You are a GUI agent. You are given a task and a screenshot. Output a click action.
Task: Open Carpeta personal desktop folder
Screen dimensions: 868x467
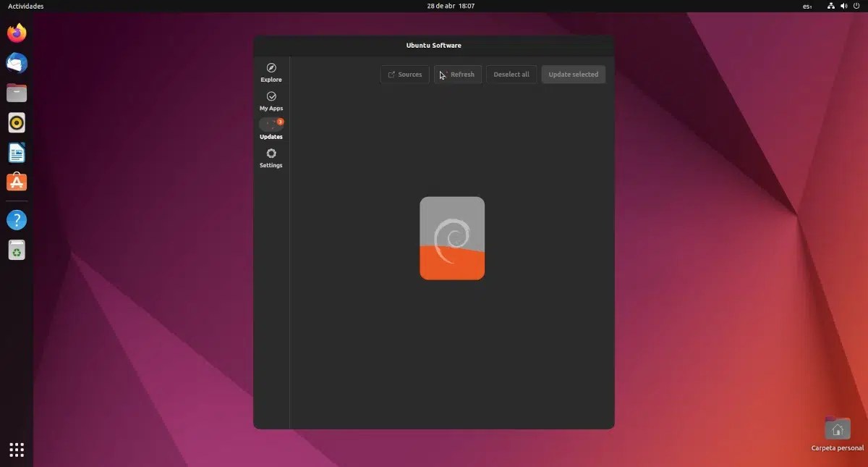[838, 434]
